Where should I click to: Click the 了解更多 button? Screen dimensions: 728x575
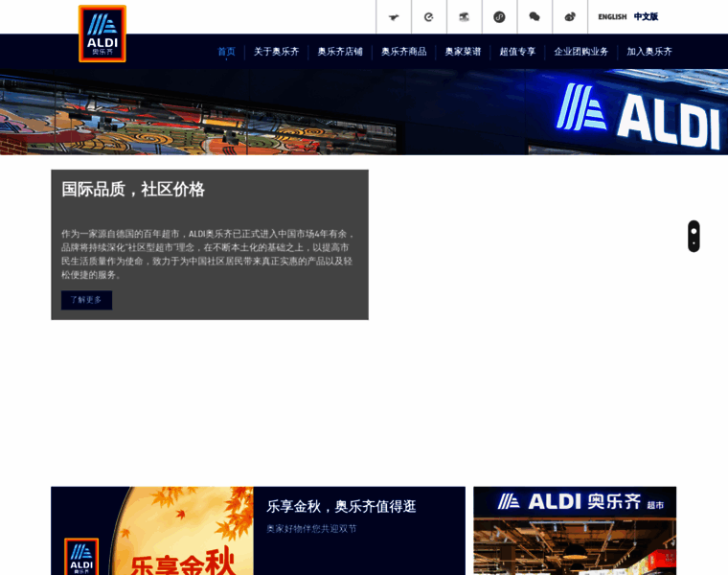[x=86, y=300]
